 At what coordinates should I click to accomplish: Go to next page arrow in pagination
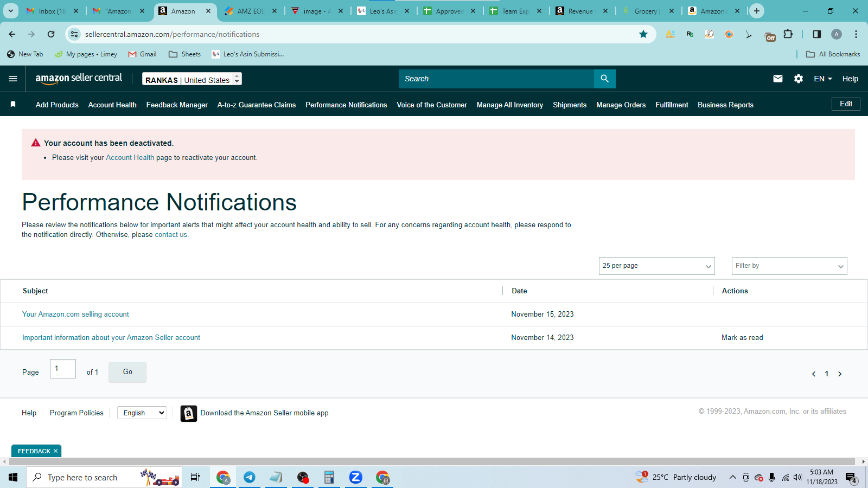pyautogui.click(x=840, y=374)
